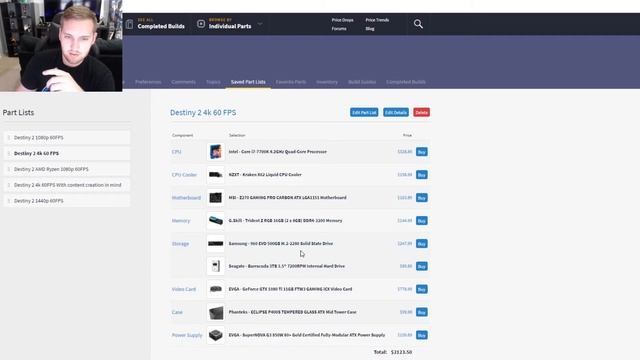Switch to the Topics tab
This screenshot has height=360, width=640.
[x=213, y=82]
